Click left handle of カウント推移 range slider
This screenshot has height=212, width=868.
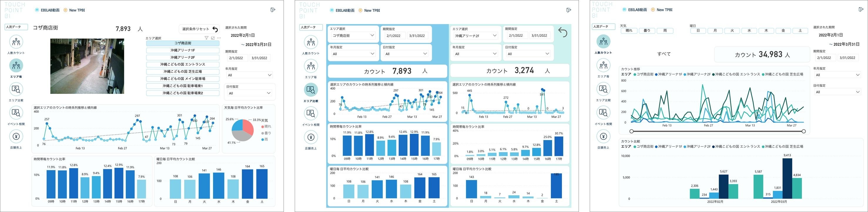tap(631, 131)
